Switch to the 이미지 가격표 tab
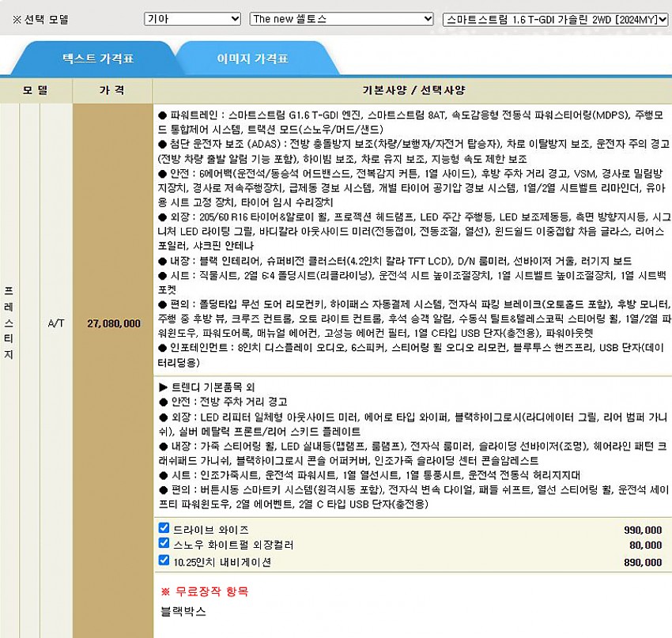 pos(252,59)
